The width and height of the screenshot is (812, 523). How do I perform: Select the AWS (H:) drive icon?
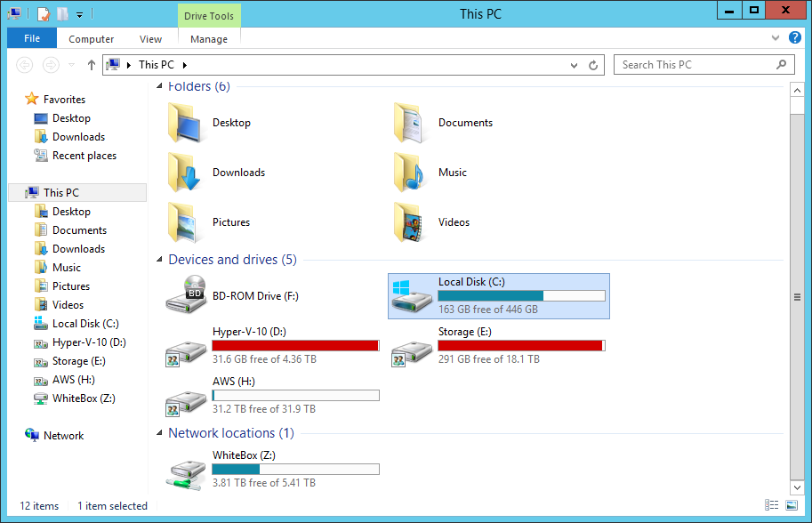pos(186,403)
